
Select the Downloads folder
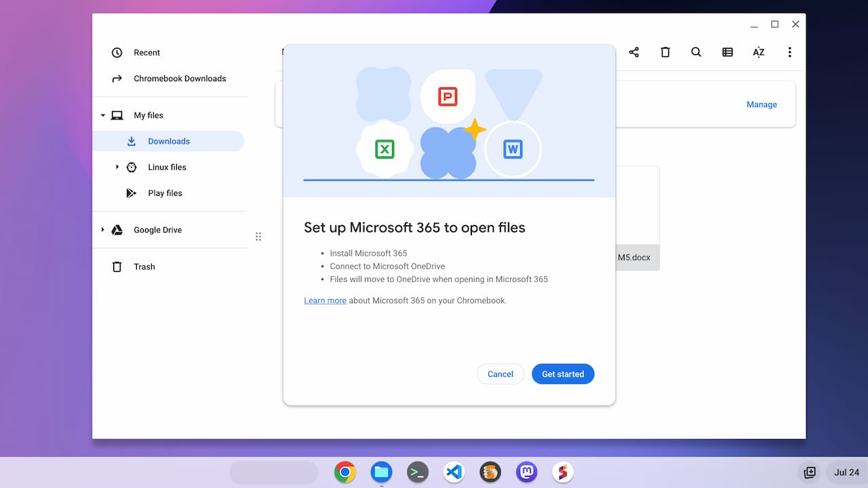click(170, 141)
